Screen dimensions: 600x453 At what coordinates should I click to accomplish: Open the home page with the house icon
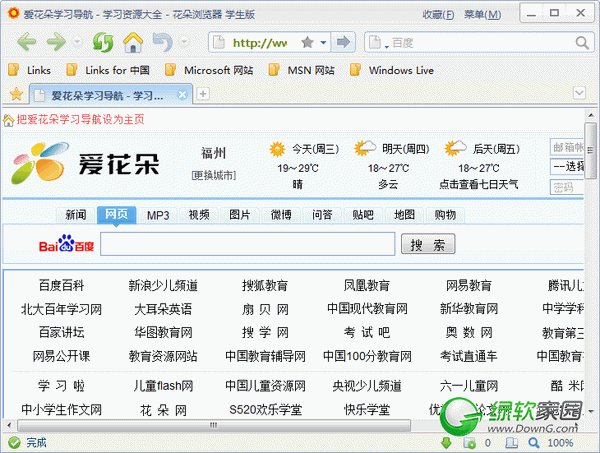click(x=133, y=42)
